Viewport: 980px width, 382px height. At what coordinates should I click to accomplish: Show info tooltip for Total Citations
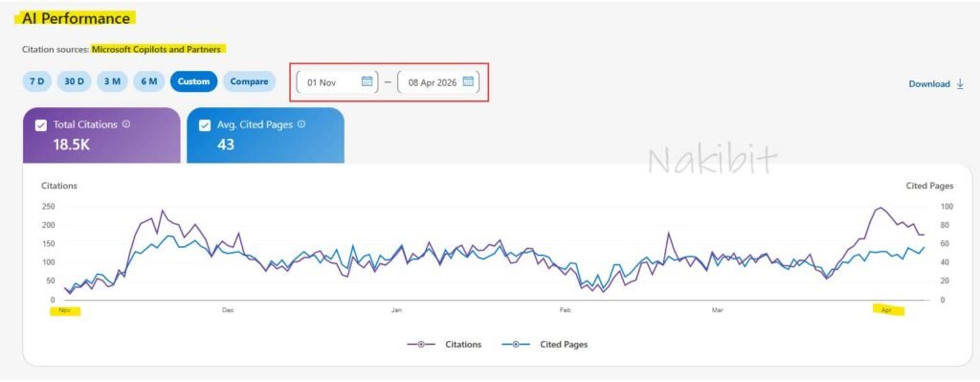(126, 124)
